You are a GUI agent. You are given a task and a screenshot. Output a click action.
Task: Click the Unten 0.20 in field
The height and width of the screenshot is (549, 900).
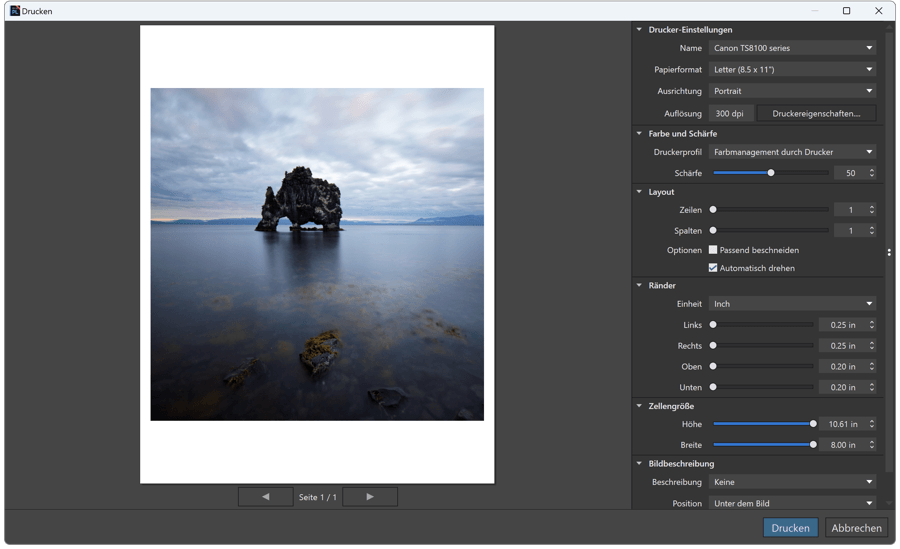coord(843,387)
